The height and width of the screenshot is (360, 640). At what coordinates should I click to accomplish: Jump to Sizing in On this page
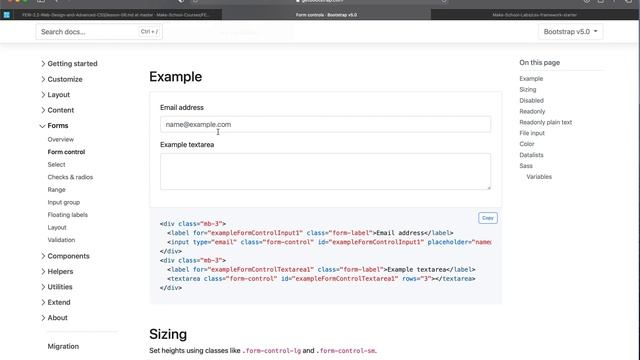[528, 89]
